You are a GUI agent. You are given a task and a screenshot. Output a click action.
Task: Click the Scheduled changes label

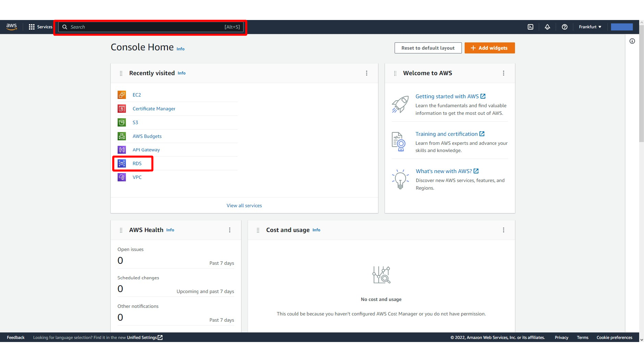138,278
